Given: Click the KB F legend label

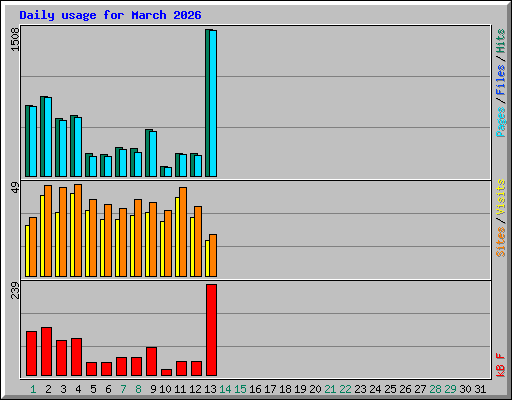Looking at the screenshot, I should point(500,365).
